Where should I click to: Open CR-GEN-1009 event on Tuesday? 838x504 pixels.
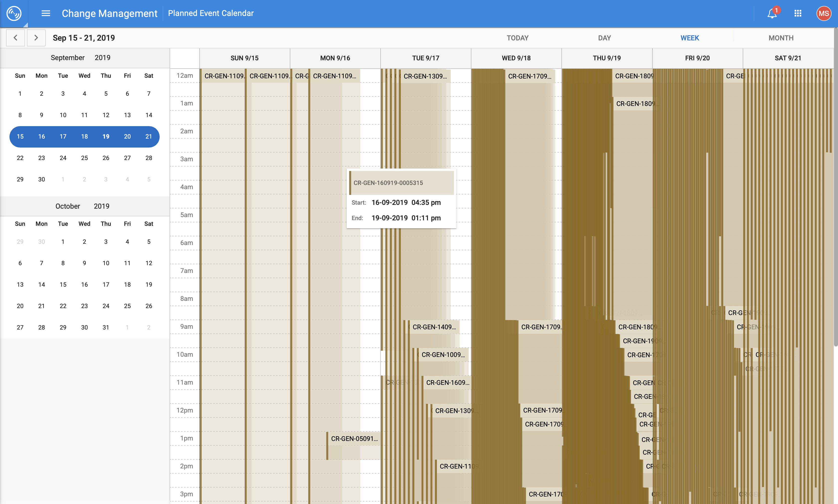443,355
